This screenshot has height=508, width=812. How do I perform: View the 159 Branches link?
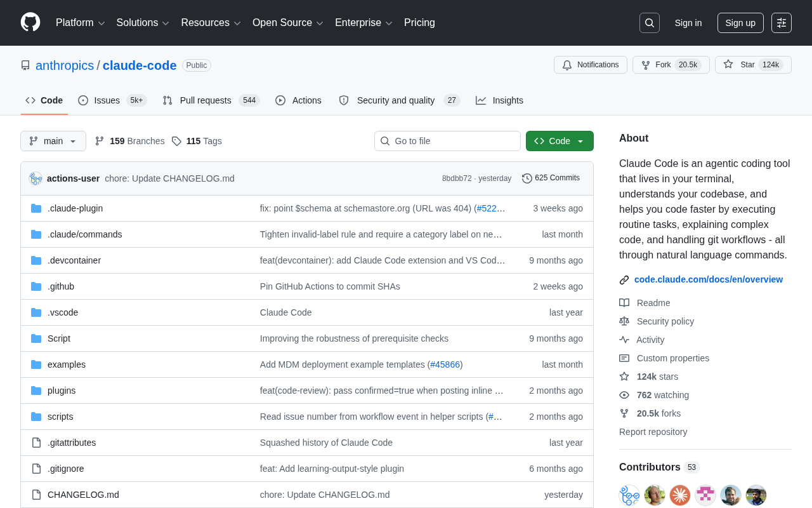[x=130, y=141]
